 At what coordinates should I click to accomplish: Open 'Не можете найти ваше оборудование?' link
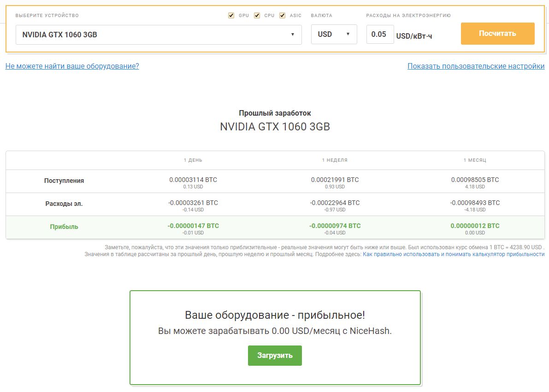point(72,66)
